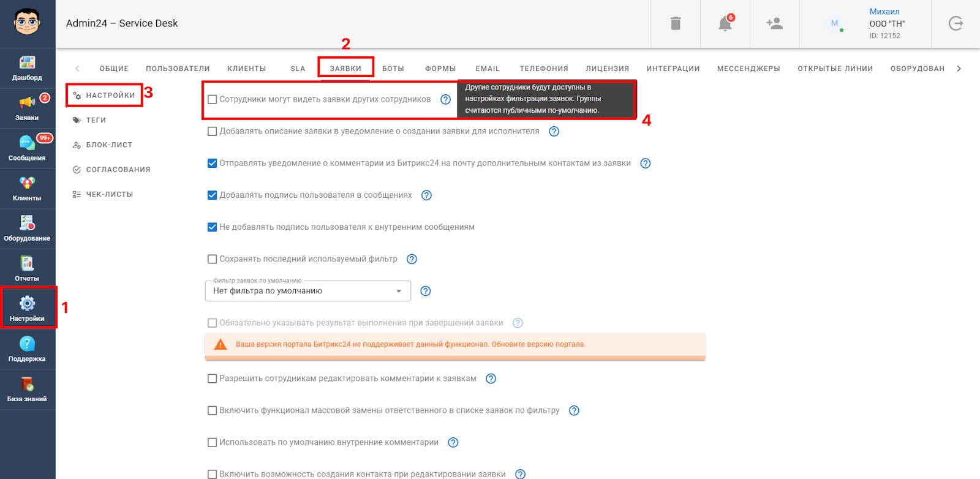The image size is (980, 479).
Task: Enable Сотрудники могут видеть заявки других
Action: [x=213, y=99]
